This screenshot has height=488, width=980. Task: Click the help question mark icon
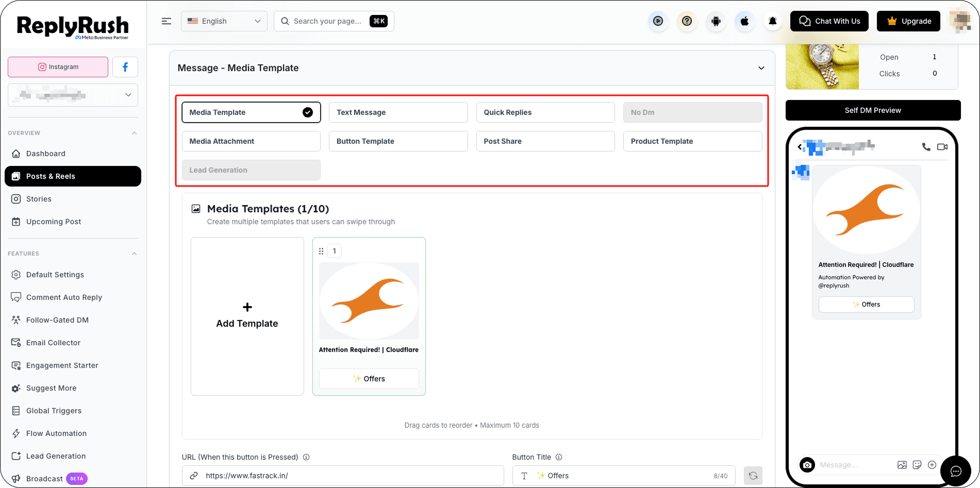(687, 21)
